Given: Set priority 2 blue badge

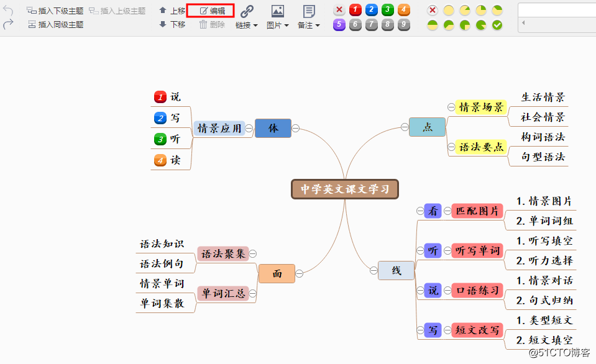Looking at the screenshot, I should coord(372,10).
